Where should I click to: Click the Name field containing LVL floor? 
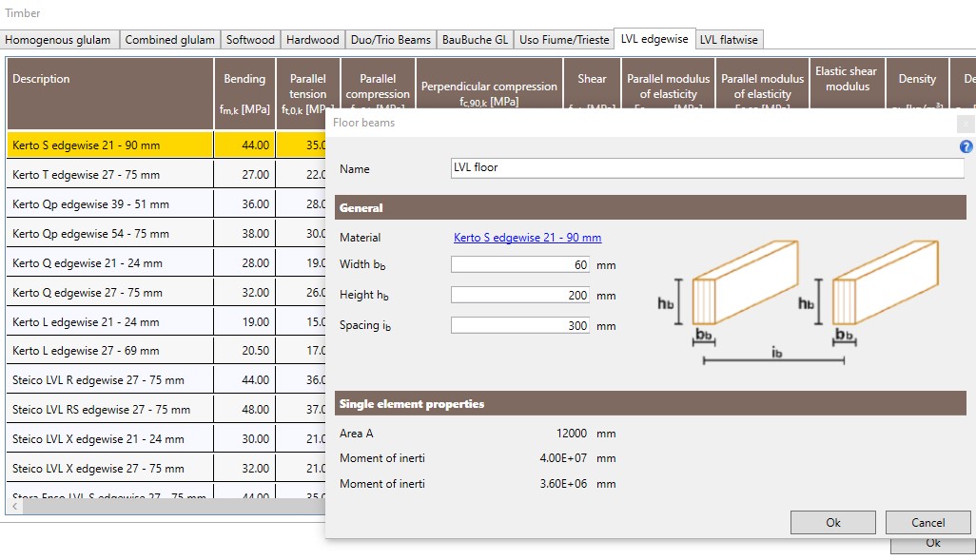707,168
